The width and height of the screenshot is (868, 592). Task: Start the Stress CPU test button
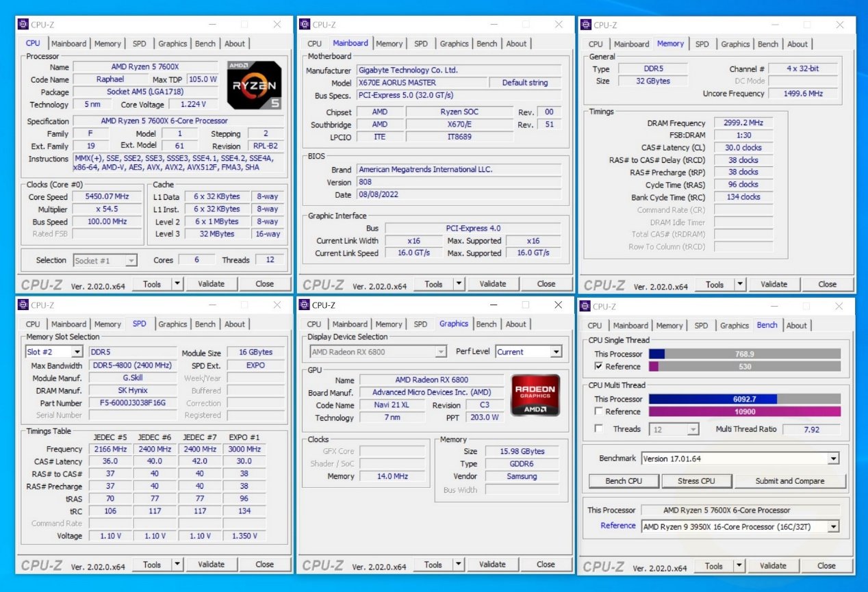(x=697, y=481)
